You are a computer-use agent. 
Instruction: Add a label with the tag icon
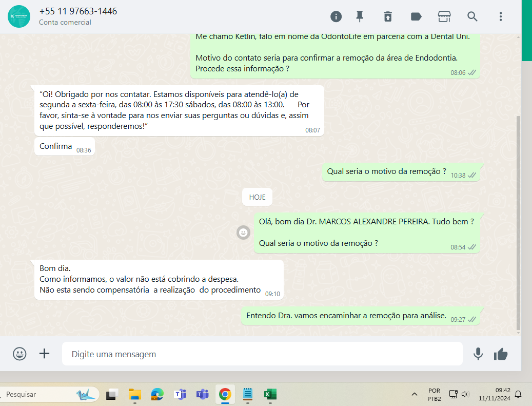416,16
